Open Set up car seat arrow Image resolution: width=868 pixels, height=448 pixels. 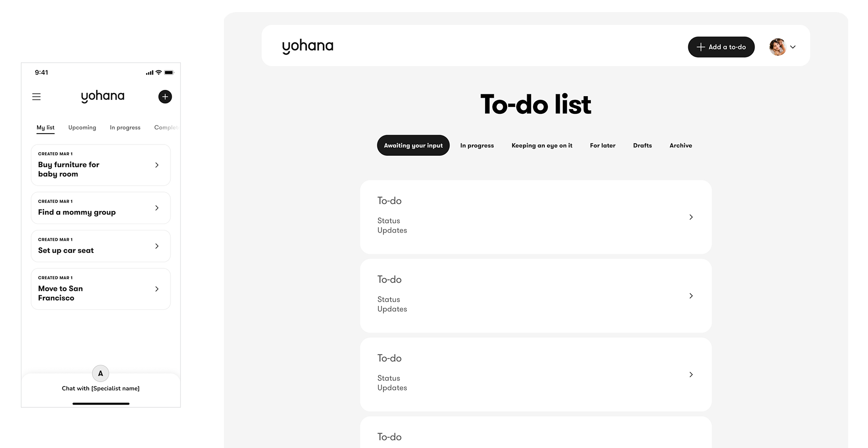[157, 246]
